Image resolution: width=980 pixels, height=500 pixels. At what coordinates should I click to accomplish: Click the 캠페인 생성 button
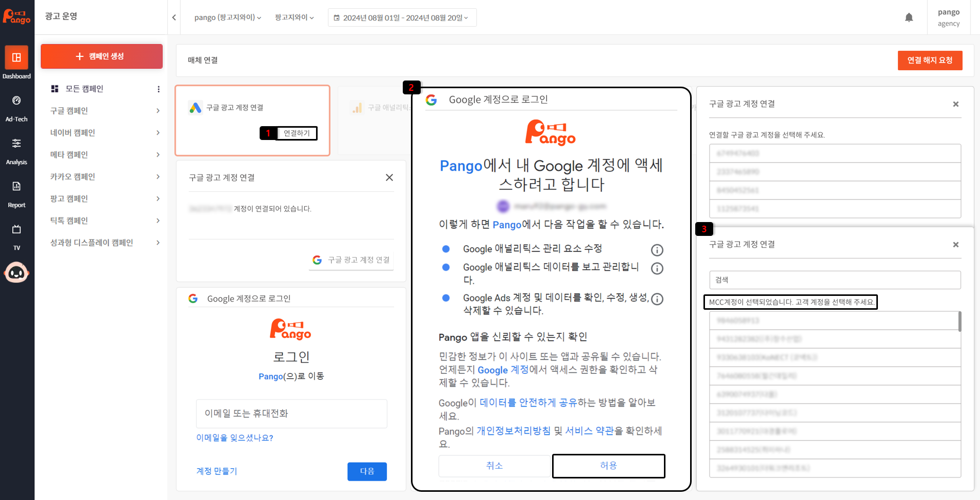102,56
